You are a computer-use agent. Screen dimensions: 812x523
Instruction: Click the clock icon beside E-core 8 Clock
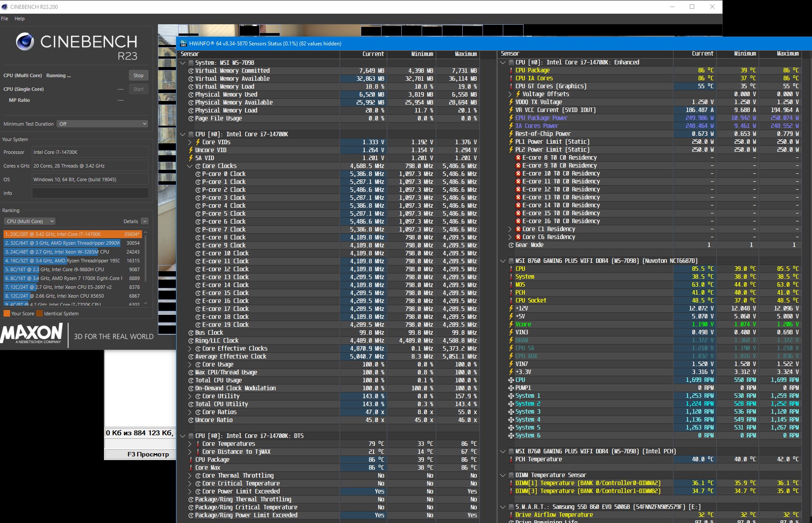pyautogui.click(x=198, y=238)
